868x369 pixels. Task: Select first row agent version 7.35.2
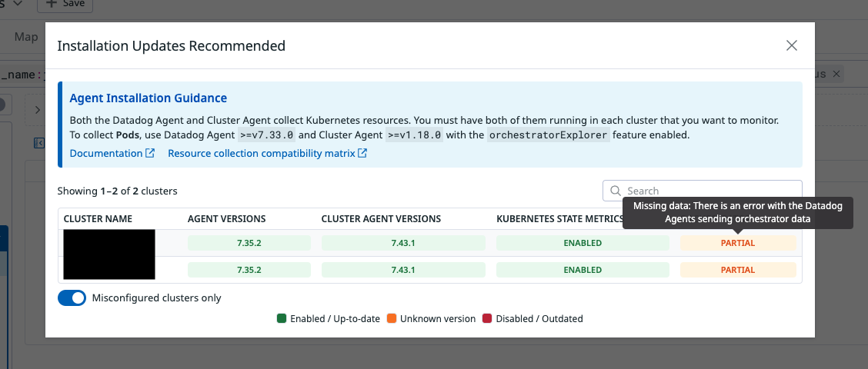(249, 243)
